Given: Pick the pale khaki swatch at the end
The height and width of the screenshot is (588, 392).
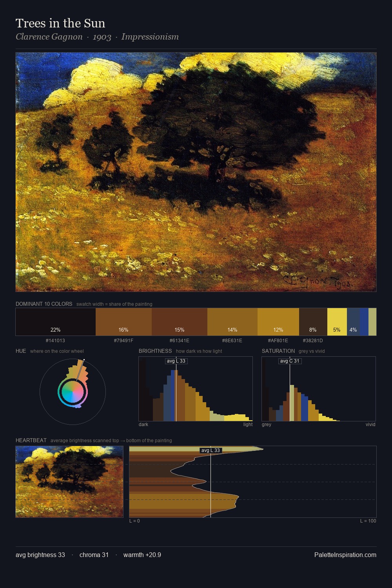Looking at the screenshot, I should point(372,322).
